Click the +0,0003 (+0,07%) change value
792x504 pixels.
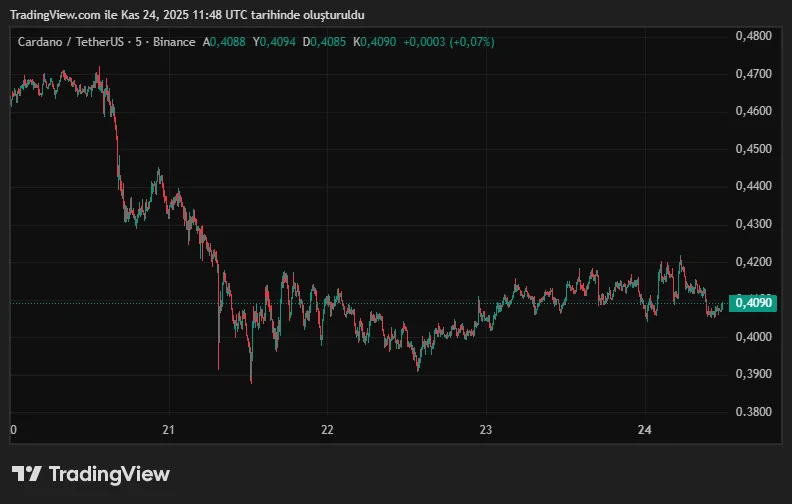click(449, 42)
